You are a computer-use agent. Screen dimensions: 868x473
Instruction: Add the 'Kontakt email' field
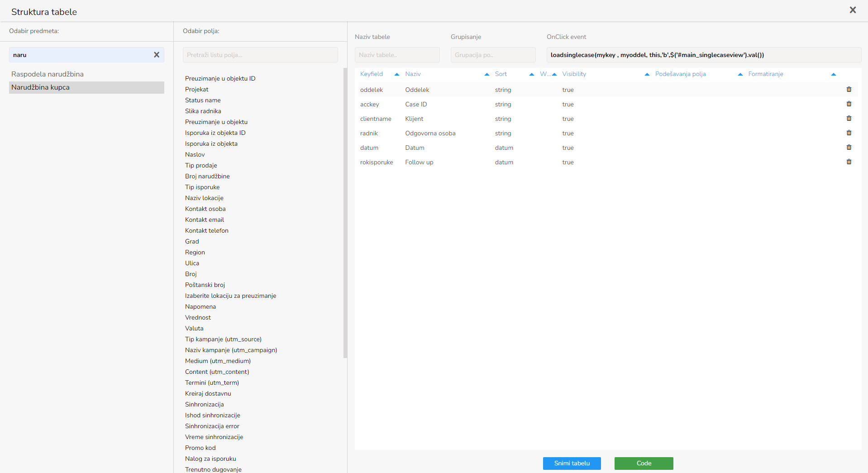[x=205, y=220]
